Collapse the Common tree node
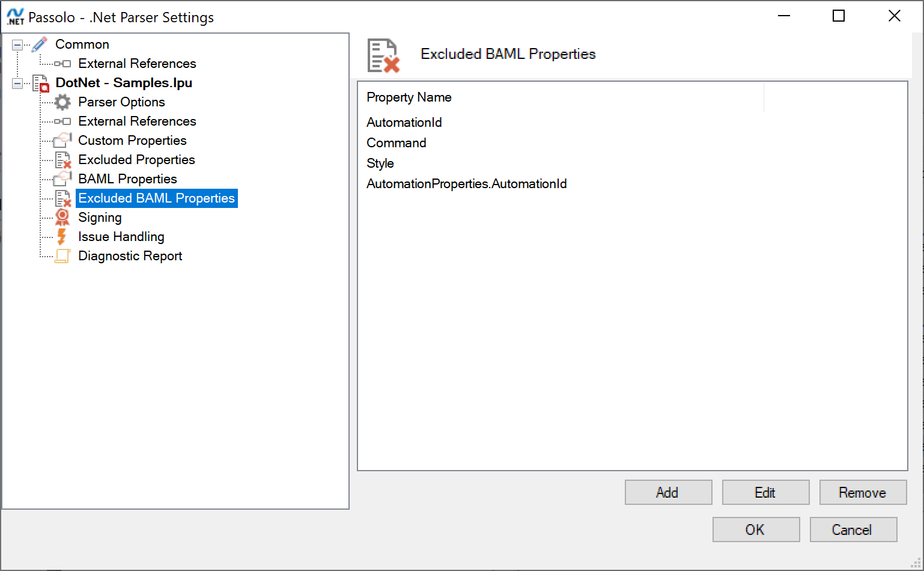924x571 pixels. pyautogui.click(x=17, y=44)
